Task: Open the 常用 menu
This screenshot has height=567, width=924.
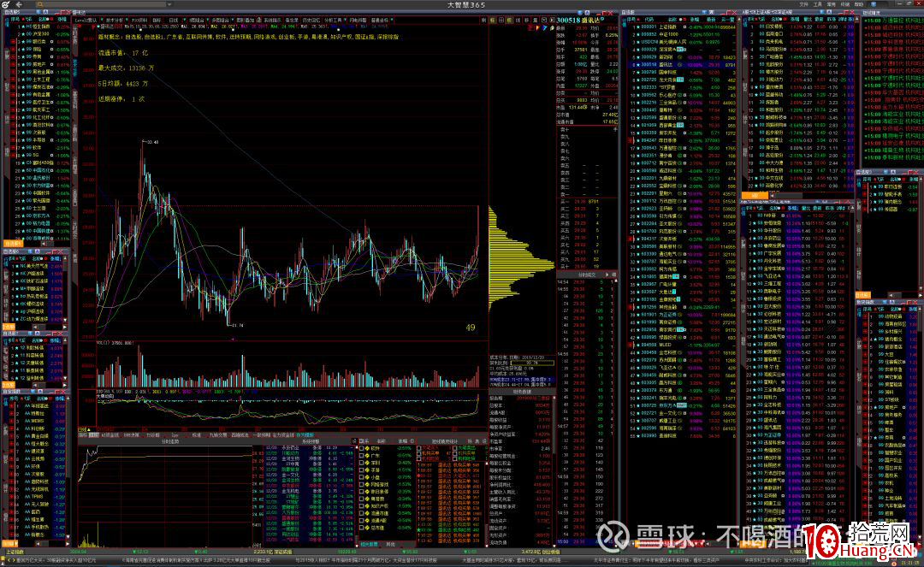Action: point(832,4)
